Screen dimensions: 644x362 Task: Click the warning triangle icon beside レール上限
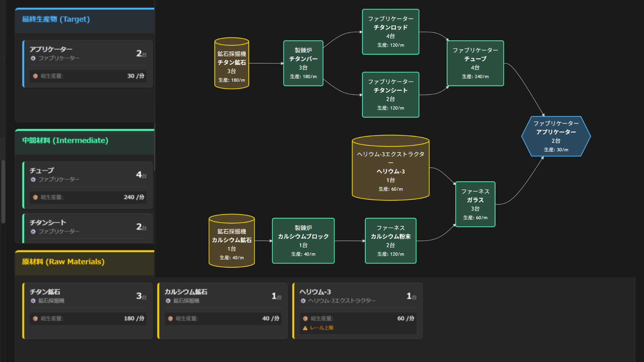pos(305,328)
